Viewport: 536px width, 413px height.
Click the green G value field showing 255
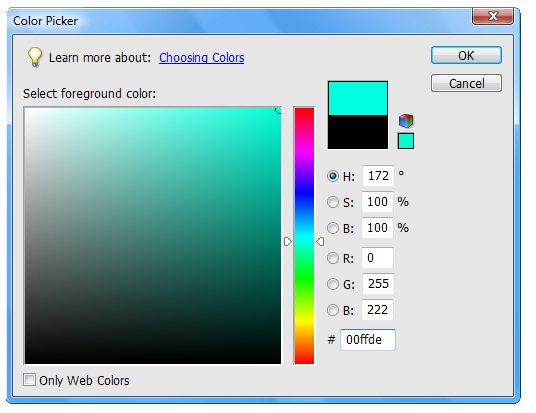pos(378,284)
